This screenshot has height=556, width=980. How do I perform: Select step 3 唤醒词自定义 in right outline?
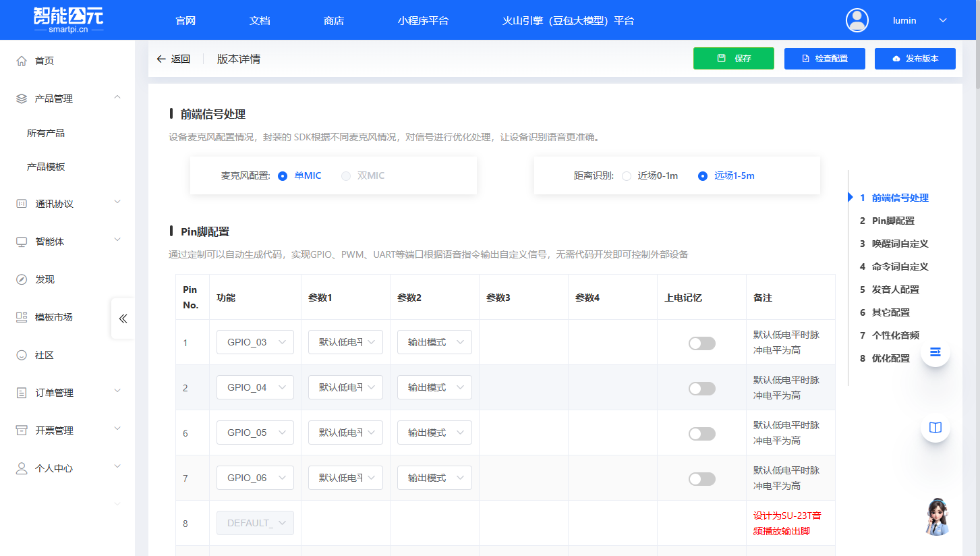coord(896,244)
